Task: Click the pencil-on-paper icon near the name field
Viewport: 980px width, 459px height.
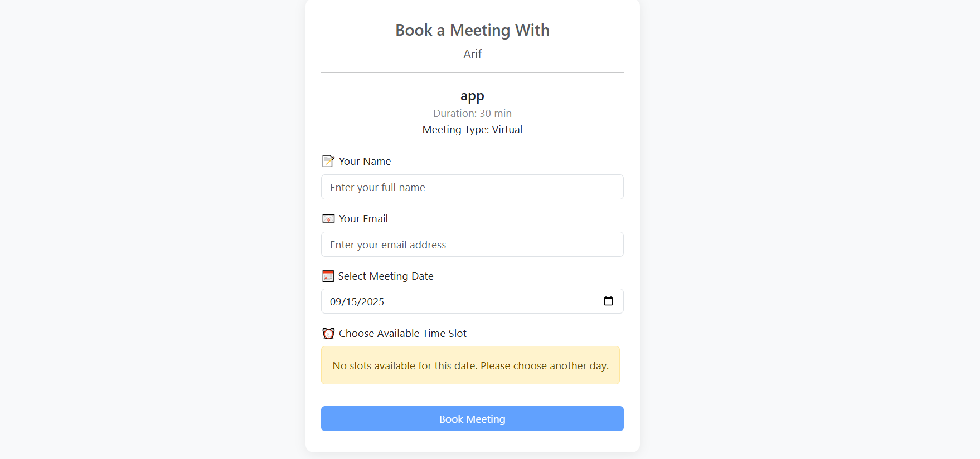Action: tap(328, 161)
